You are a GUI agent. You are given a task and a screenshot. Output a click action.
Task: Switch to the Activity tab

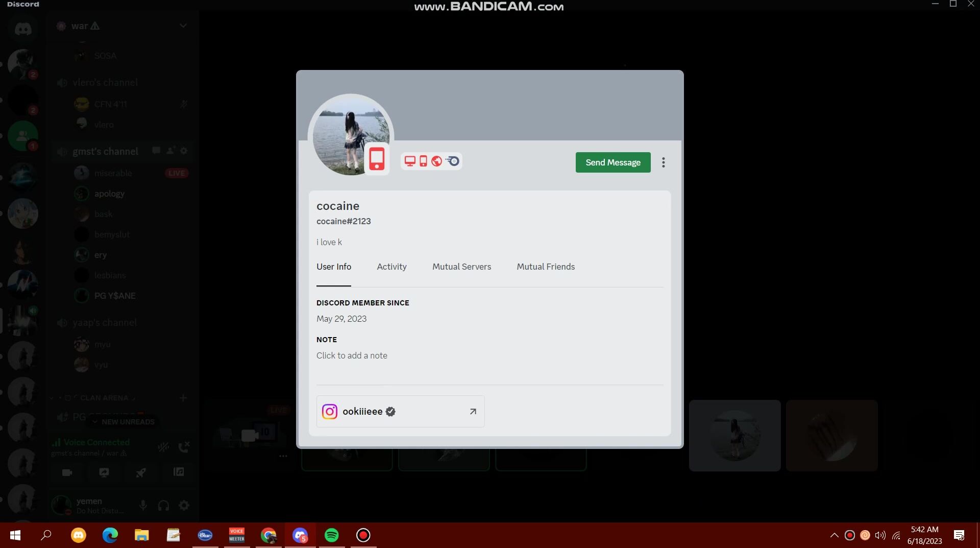point(391,267)
